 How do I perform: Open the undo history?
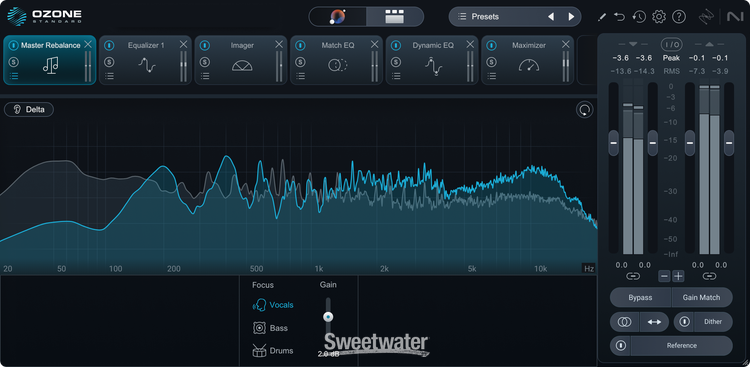pyautogui.click(x=639, y=17)
